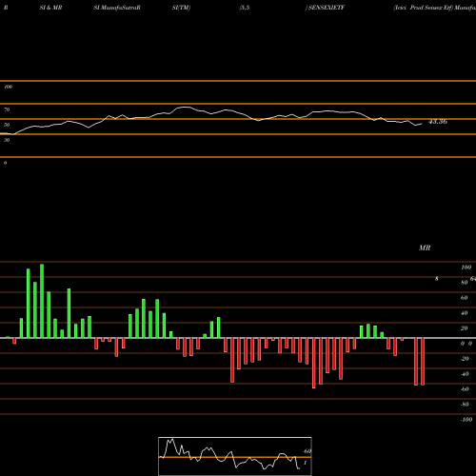Click the RSI axis label 30
The height and width of the screenshot is (476, 476).
point(7,140)
